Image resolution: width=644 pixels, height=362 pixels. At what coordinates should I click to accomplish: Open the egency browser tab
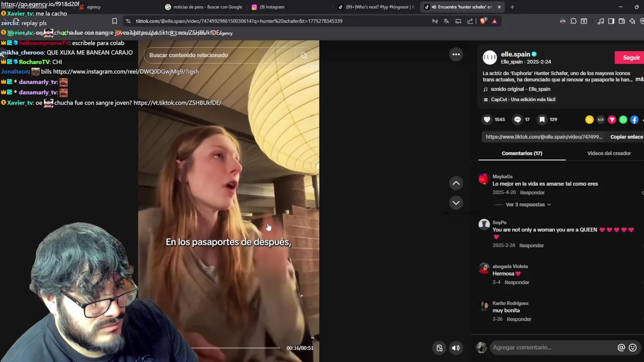[91, 7]
